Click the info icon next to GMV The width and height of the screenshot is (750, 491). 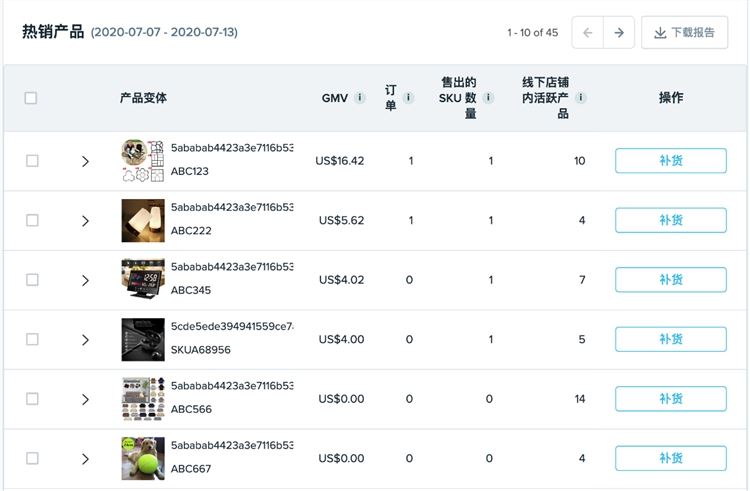[360, 98]
